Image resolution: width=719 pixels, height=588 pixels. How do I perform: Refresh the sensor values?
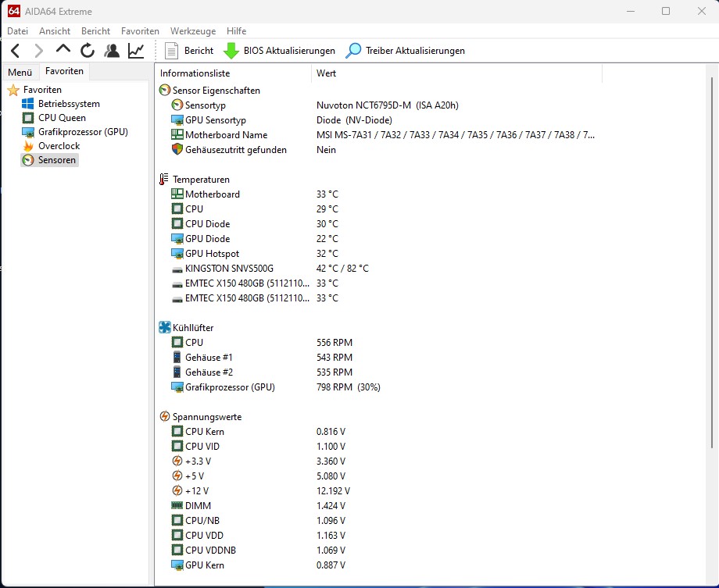click(87, 51)
